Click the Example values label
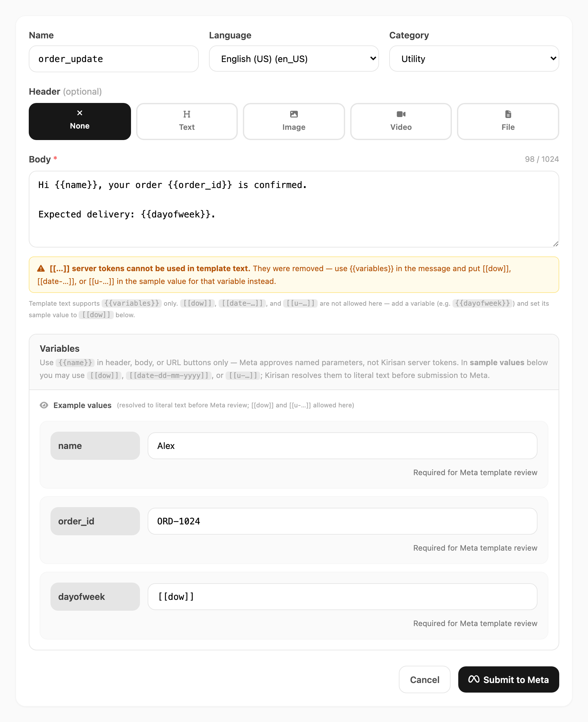 click(82, 405)
